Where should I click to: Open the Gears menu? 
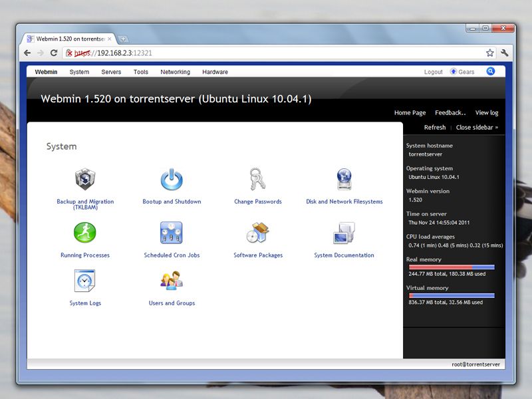point(462,71)
